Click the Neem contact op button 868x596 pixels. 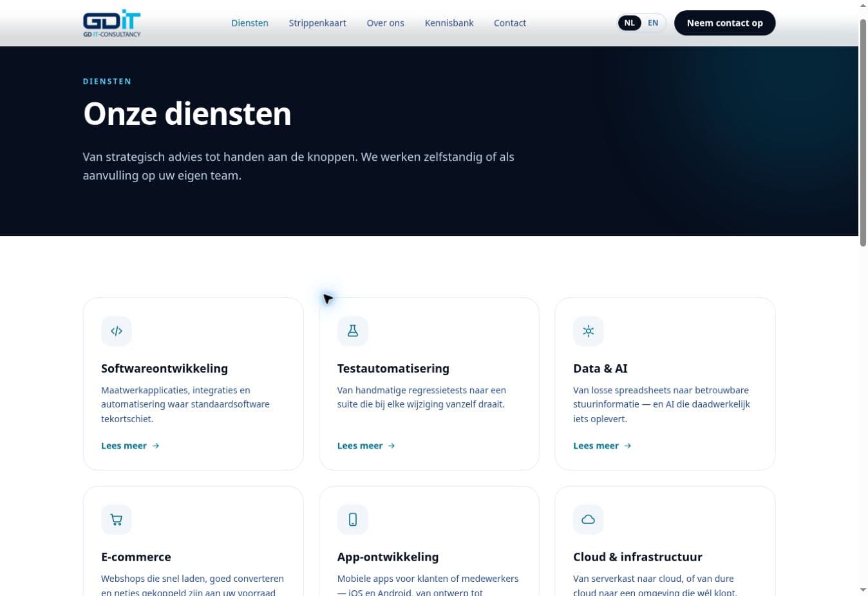click(725, 23)
